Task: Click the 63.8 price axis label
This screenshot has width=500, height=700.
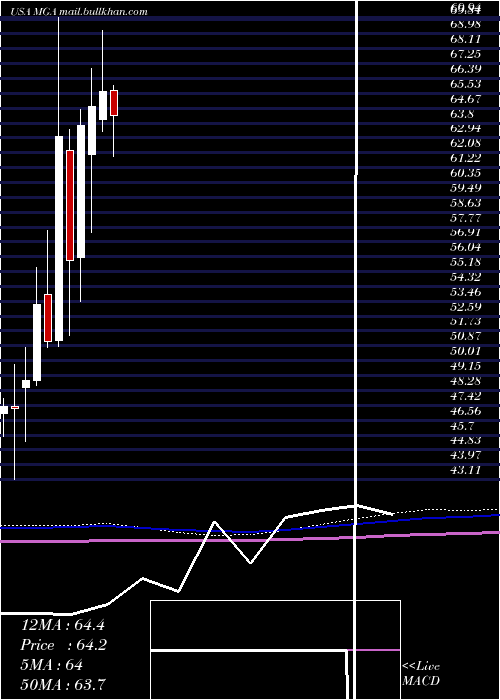Action: point(462,113)
